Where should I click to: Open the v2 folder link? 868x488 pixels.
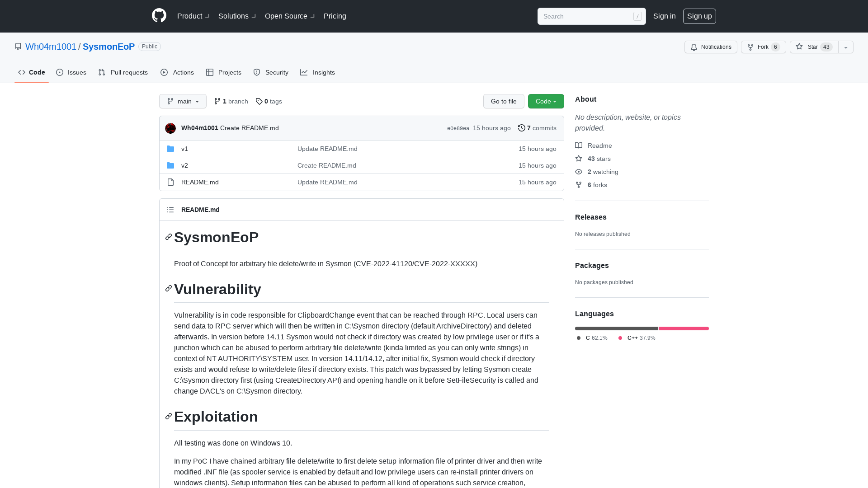184,165
